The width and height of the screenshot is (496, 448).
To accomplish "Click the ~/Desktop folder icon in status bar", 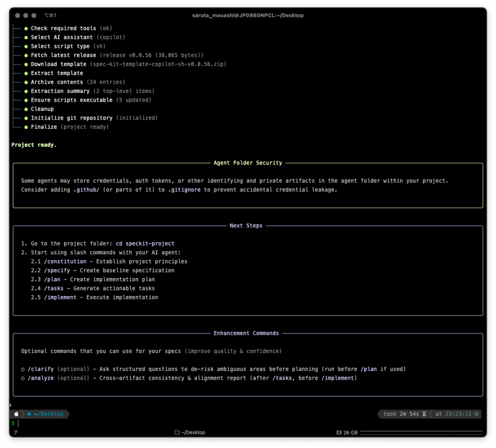I will click(177, 432).
